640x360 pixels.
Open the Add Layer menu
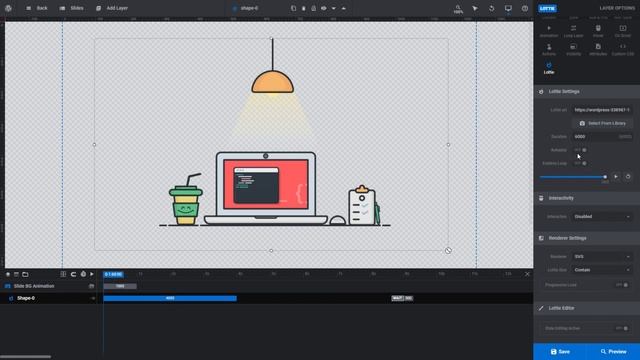[x=112, y=8]
